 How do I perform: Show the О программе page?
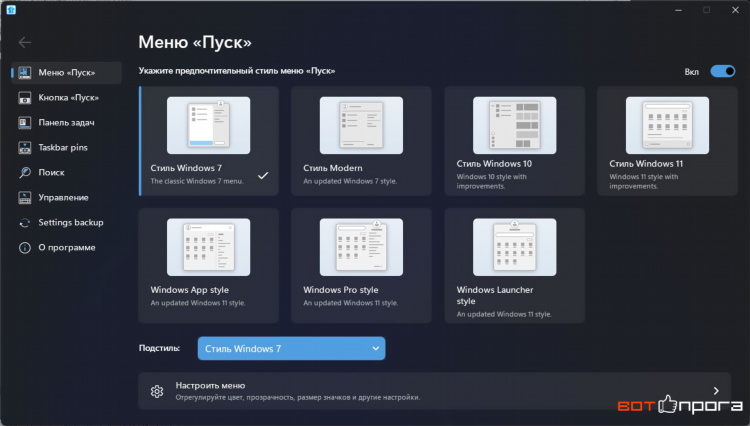tap(66, 248)
